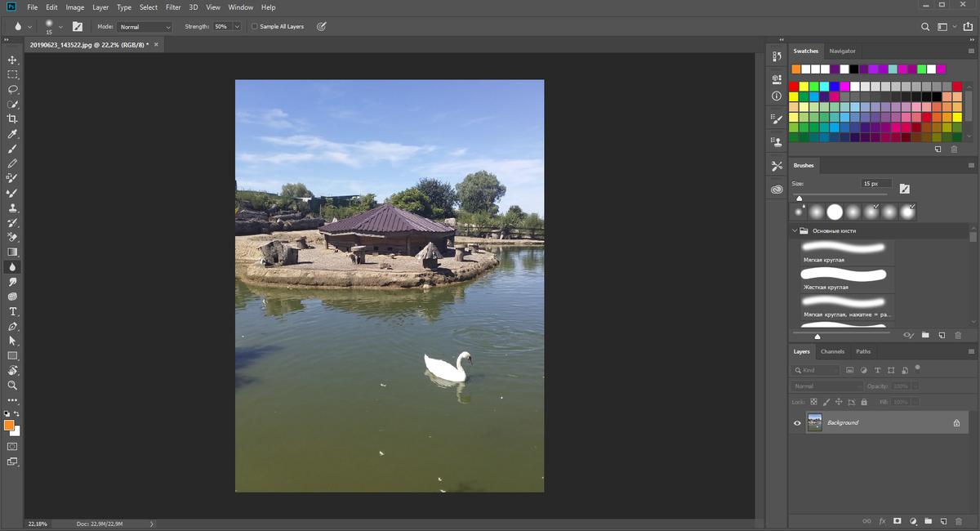Adjust brush thumbnail size slider

(x=817, y=336)
